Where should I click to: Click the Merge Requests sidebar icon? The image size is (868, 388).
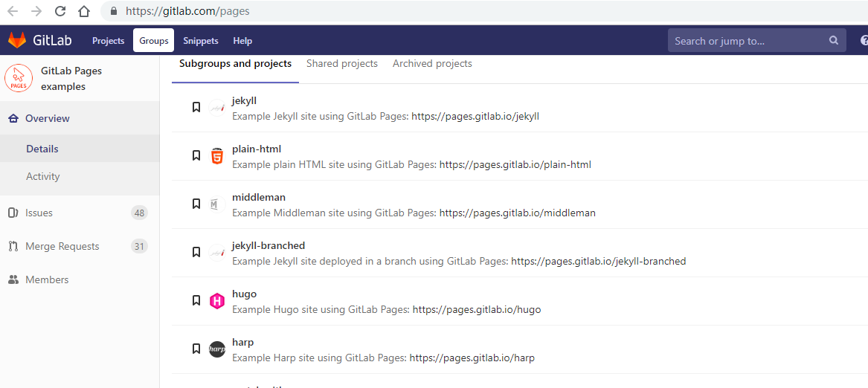point(13,246)
